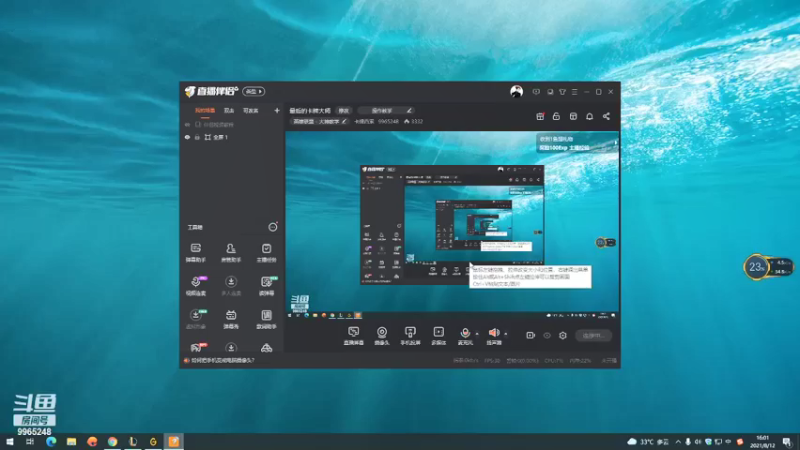Expand the speaker options arrow

click(506, 334)
